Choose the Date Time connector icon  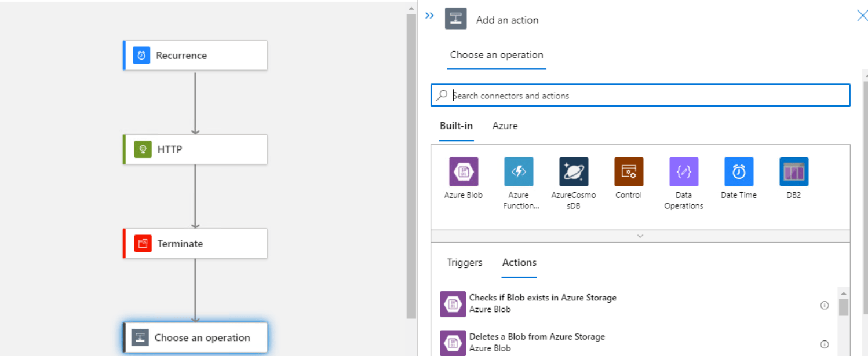[739, 172]
